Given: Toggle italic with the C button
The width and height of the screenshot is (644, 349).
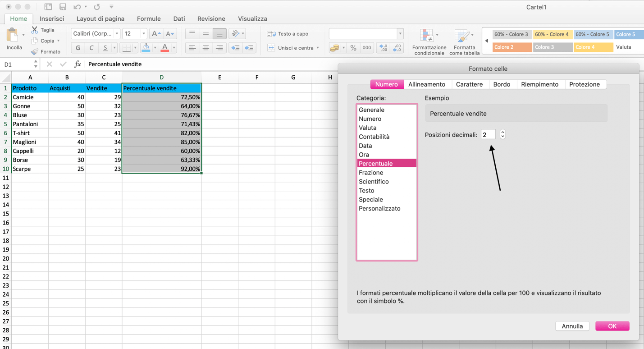Looking at the screenshot, I should 91,48.
